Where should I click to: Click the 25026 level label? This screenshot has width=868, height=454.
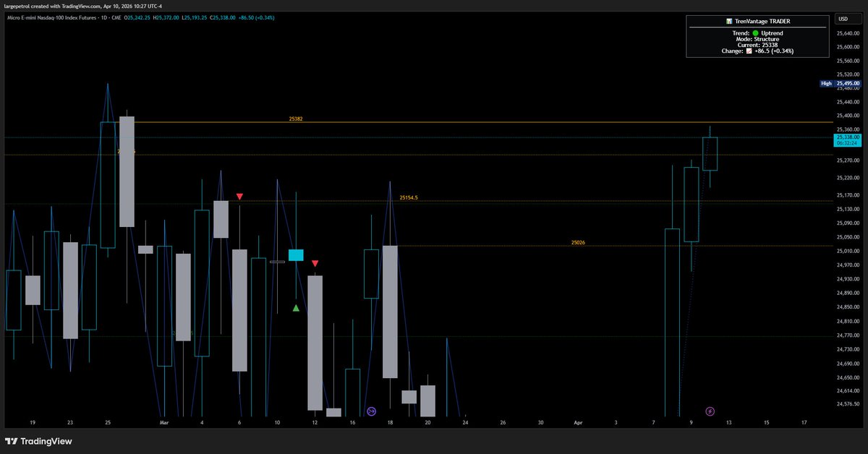click(x=578, y=243)
